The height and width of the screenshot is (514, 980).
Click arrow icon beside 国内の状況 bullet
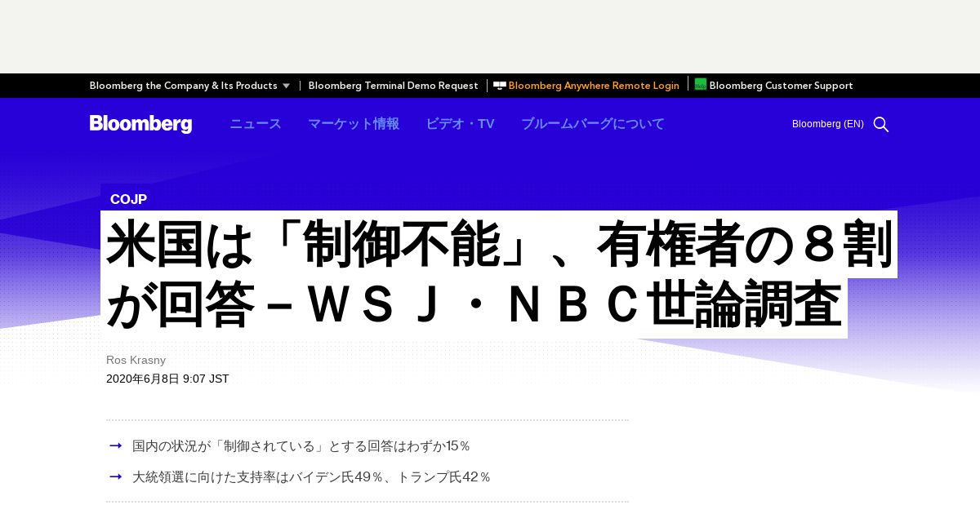coord(116,445)
